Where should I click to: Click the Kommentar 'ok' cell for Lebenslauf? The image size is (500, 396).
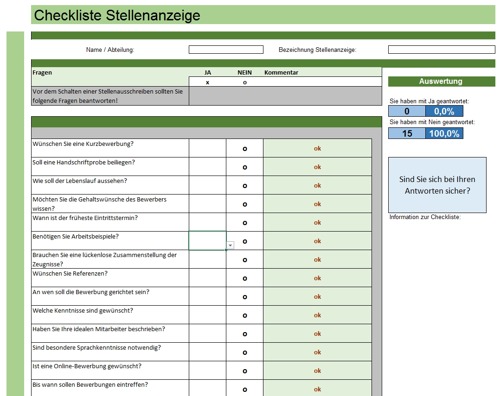tap(317, 185)
